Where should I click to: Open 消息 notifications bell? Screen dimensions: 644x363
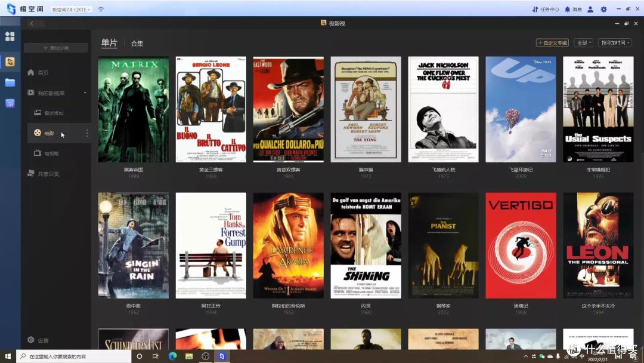574,10
